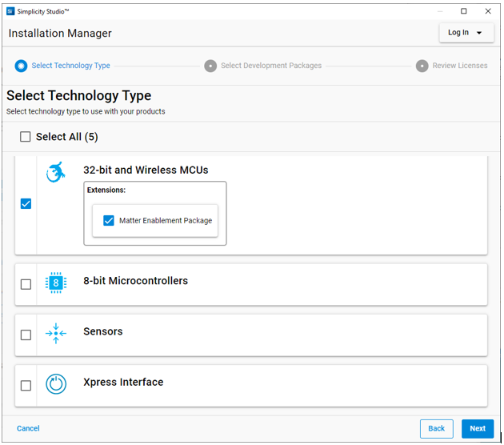Viewport: 504px width, 445px height.
Task: Open the Log In dropdown
Action: 466,33
